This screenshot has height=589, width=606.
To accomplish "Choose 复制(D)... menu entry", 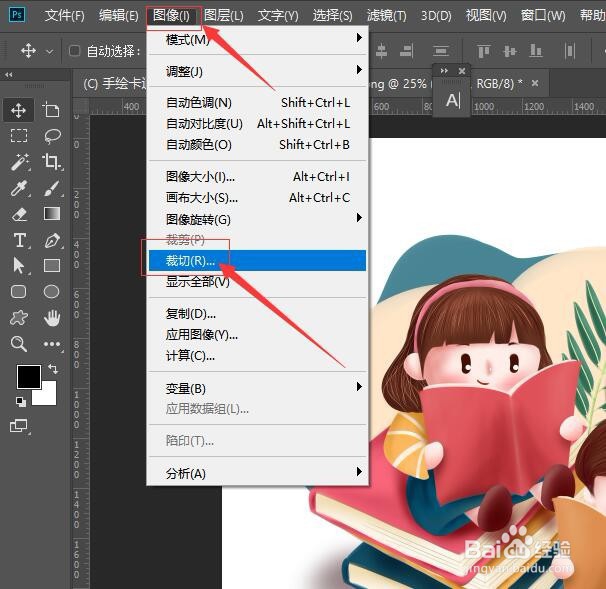I will point(257,313).
